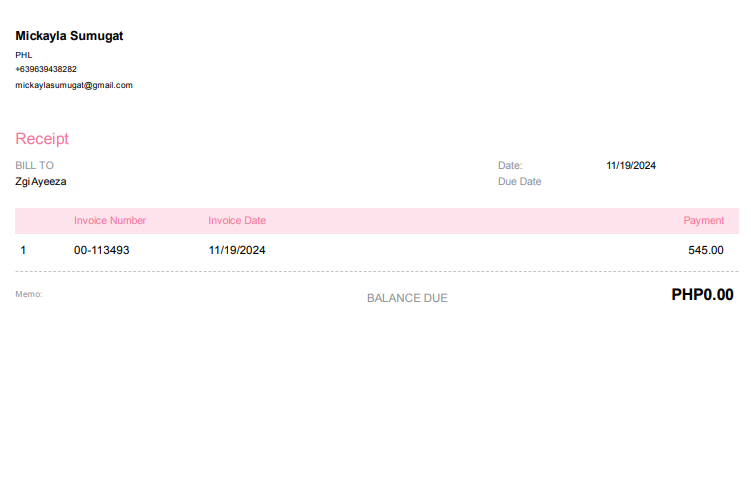This screenshot has width=751, height=494.
Task: Click the Due Date label
Action: pos(519,182)
